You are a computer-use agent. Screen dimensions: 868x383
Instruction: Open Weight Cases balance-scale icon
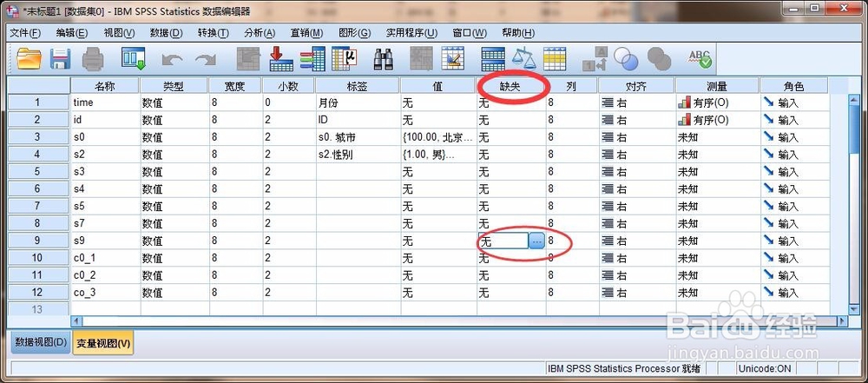[523, 59]
